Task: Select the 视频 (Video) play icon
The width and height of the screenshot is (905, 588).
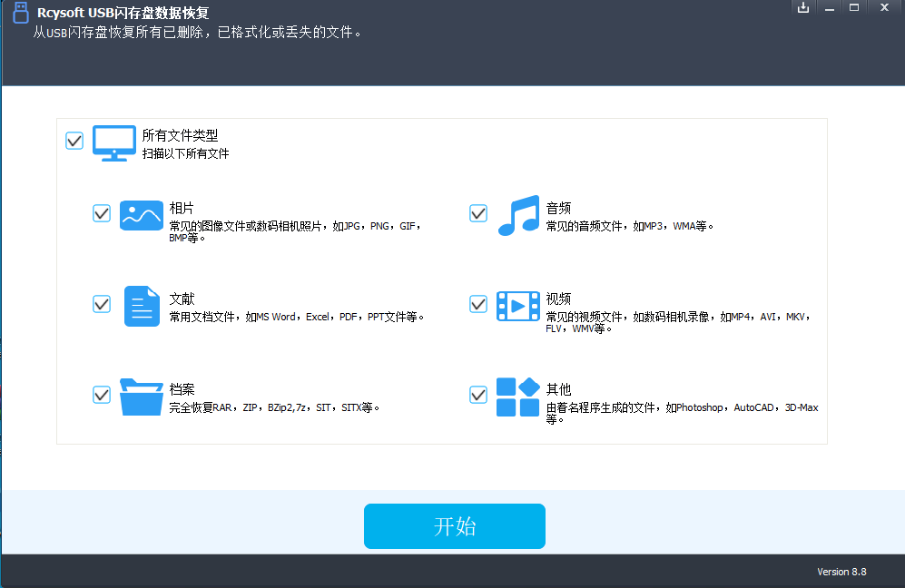Action: click(518, 306)
